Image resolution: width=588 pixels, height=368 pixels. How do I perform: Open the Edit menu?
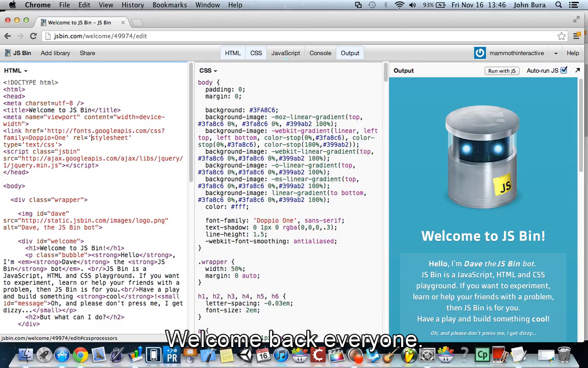(x=84, y=5)
